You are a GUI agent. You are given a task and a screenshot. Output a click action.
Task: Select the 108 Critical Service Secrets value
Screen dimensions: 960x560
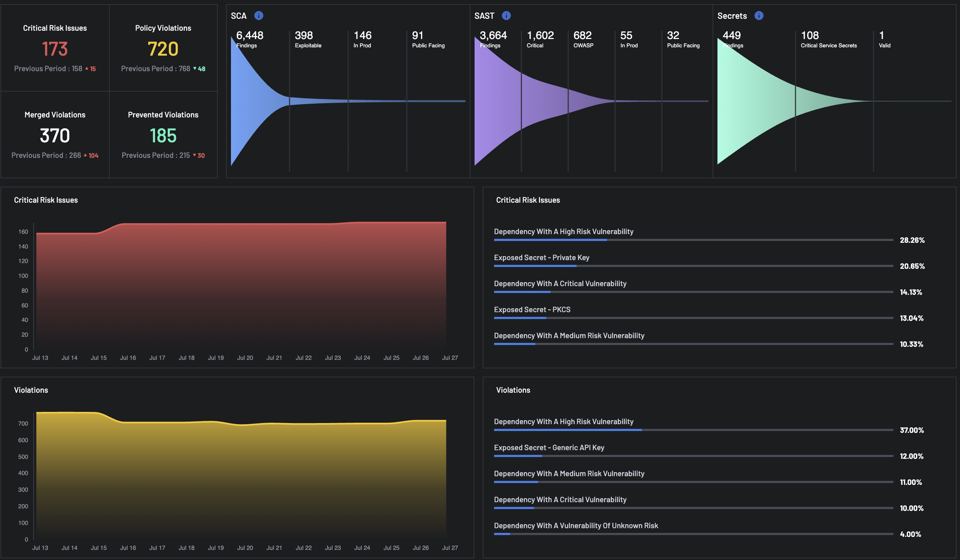point(810,35)
